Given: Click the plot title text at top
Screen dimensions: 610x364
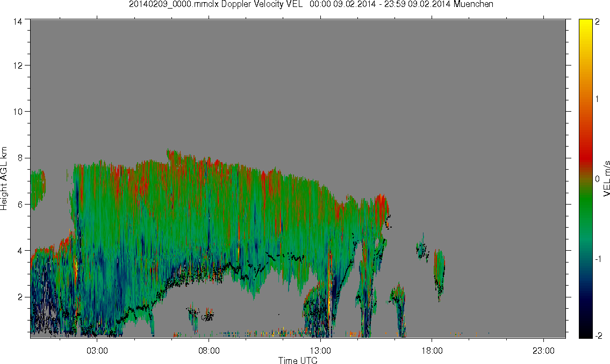Looking at the screenshot, I should tap(311, 4).
